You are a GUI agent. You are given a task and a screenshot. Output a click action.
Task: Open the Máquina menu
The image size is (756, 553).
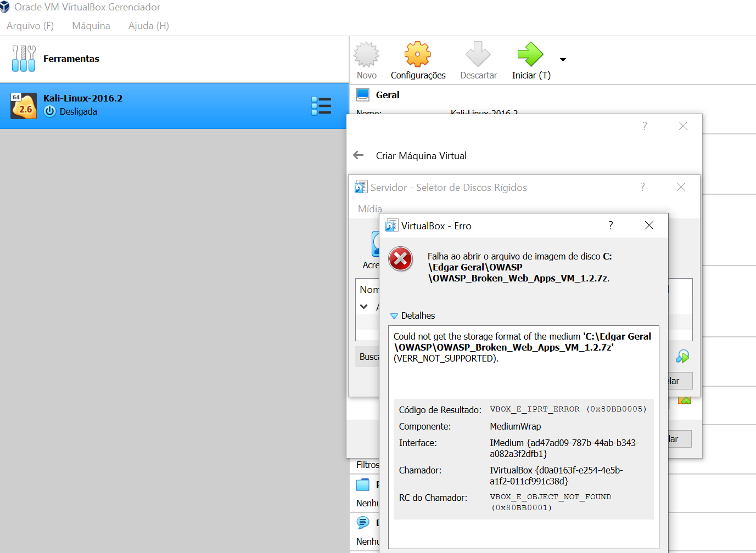91,26
